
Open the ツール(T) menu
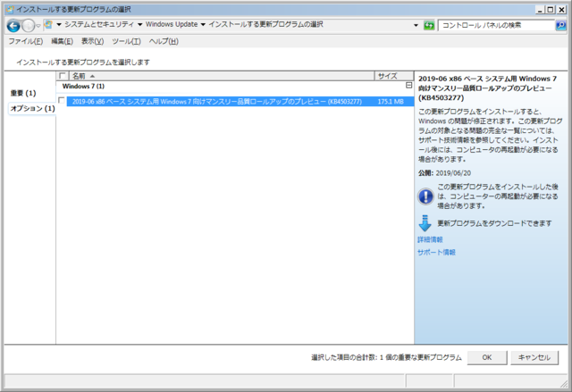tap(126, 41)
